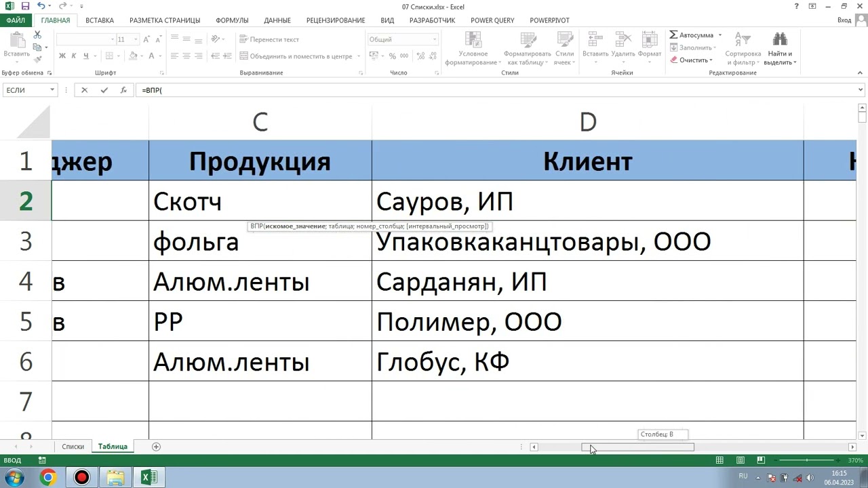Switch to the Списки sheet tab

tap(73, 447)
